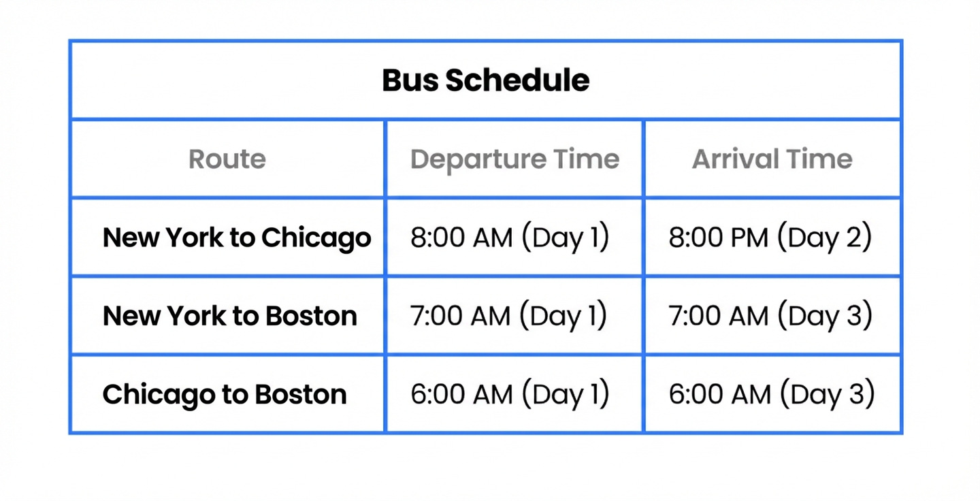Image resolution: width=980 pixels, height=501 pixels.
Task: Select the 8:00 PM (Day 2) arrival cell
Action: [770, 238]
